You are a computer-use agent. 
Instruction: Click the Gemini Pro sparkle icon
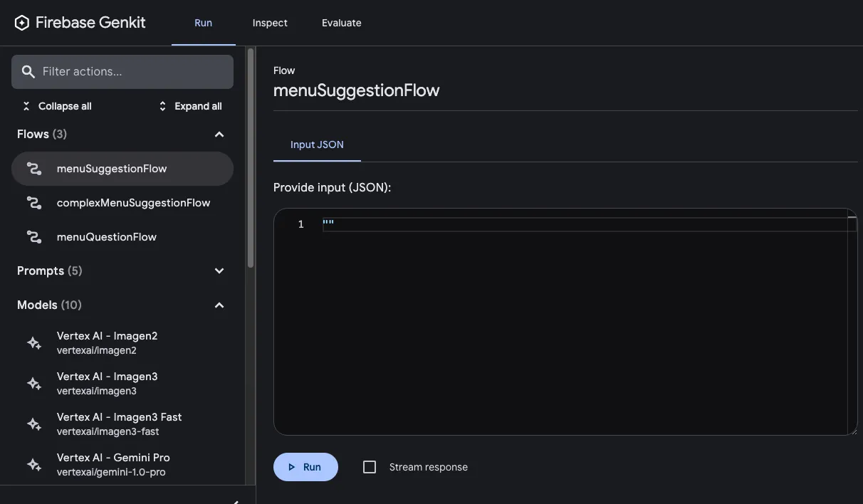click(33, 465)
